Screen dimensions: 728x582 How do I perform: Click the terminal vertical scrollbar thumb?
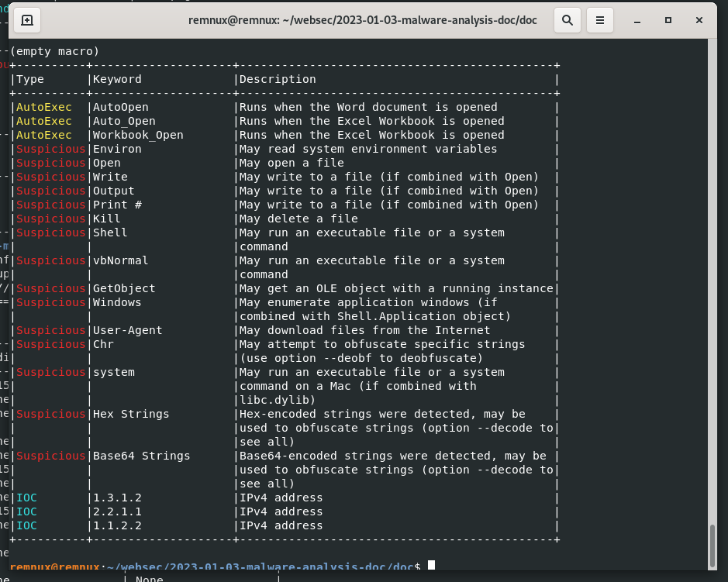(x=712, y=546)
